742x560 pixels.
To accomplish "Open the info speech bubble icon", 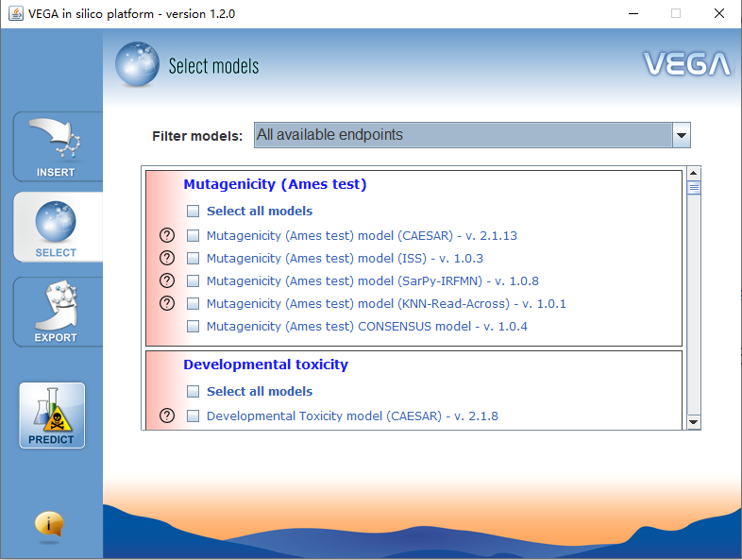I will tap(49, 524).
